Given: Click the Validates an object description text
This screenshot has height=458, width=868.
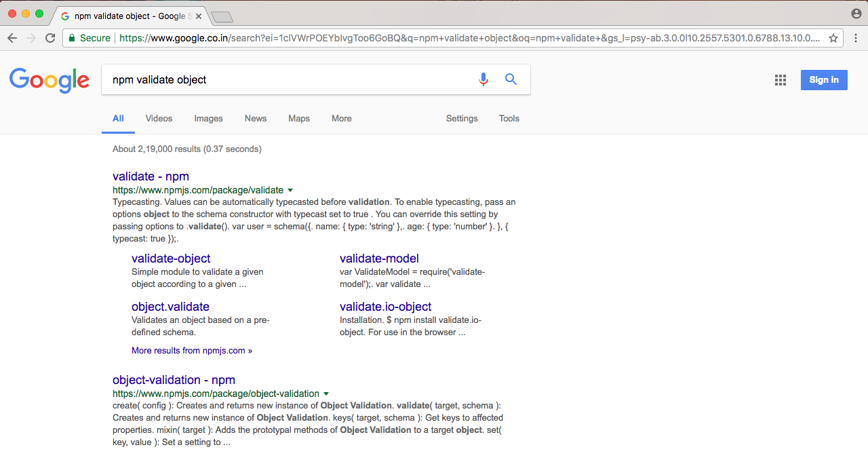Looking at the screenshot, I should click(x=201, y=326).
